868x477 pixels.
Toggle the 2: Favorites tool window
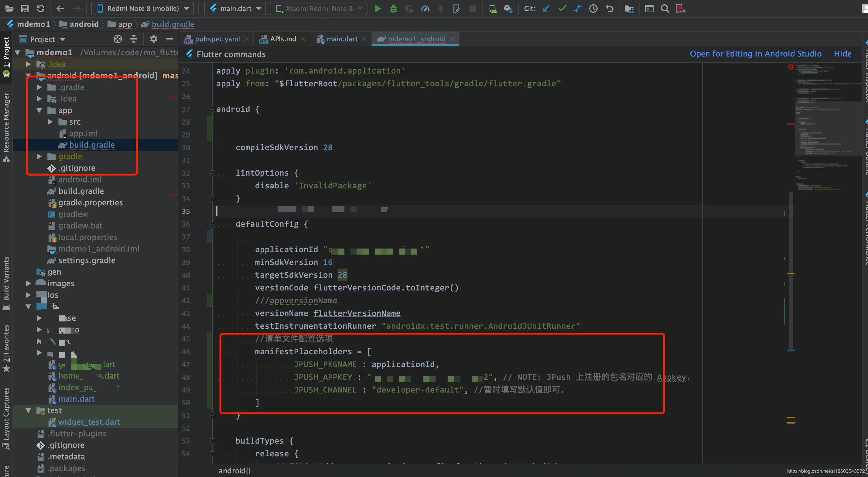click(6, 347)
